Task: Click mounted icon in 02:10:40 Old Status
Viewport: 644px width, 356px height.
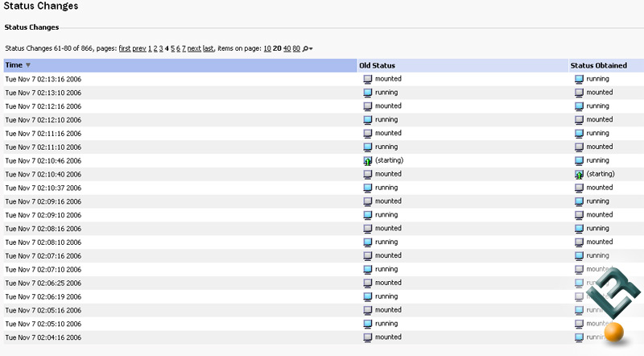Action: point(368,174)
